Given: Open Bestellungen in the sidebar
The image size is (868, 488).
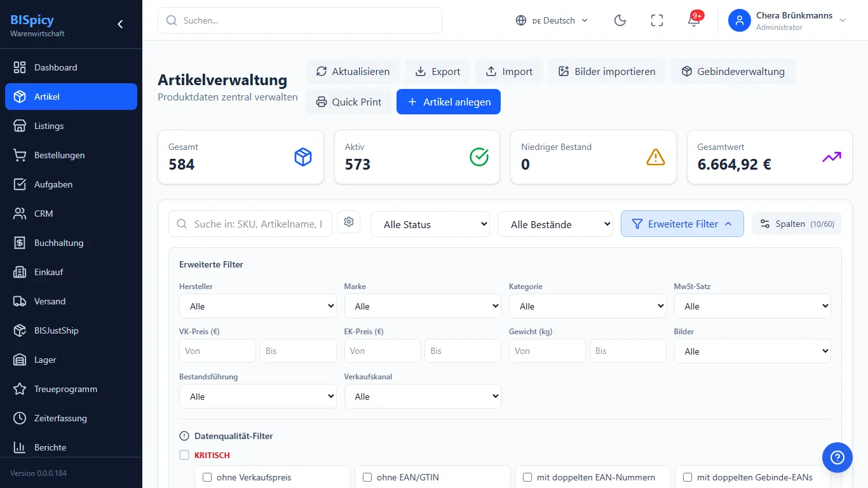Looking at the screenshot, I should tap(71, 155).
